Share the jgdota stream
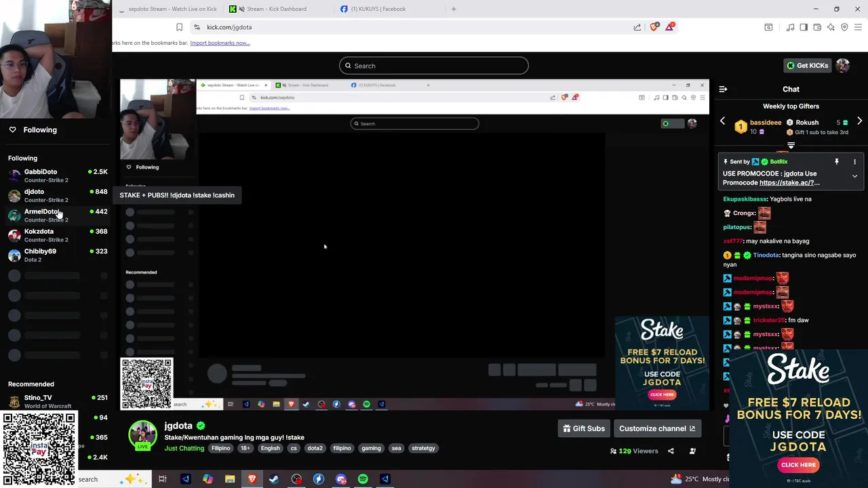This screenshot has height=488, width=868. 671,451
